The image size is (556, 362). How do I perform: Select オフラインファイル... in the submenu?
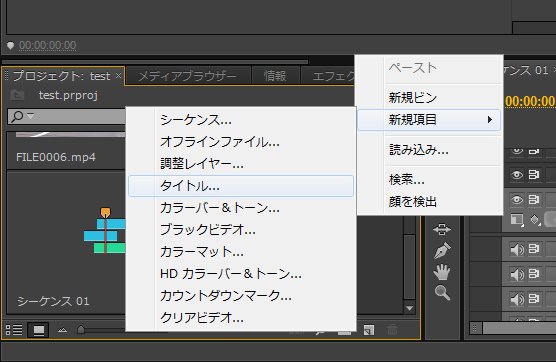point(241,142)
